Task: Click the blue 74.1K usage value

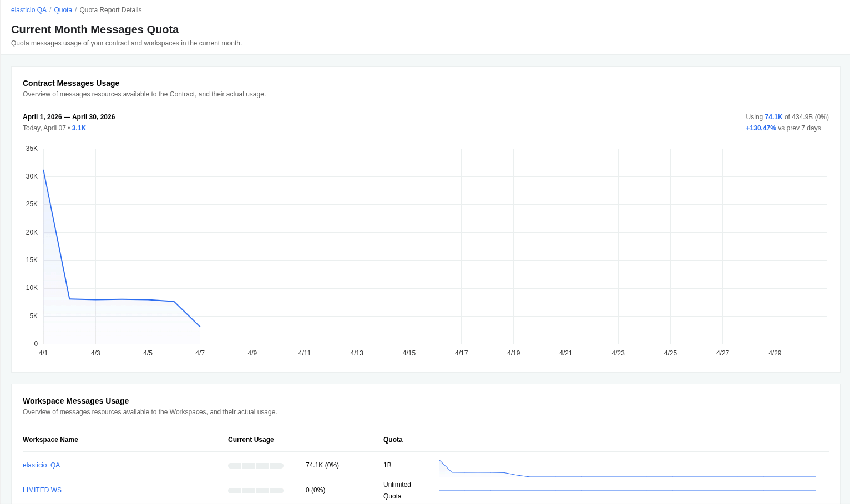Action: coord(773,117)
